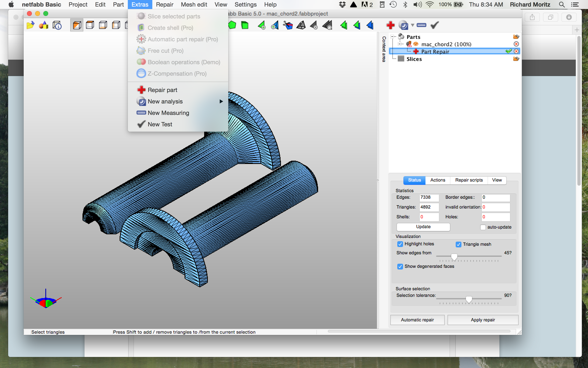
Task: Switch to the Actions tab
Action: click(x=438, y=180)
